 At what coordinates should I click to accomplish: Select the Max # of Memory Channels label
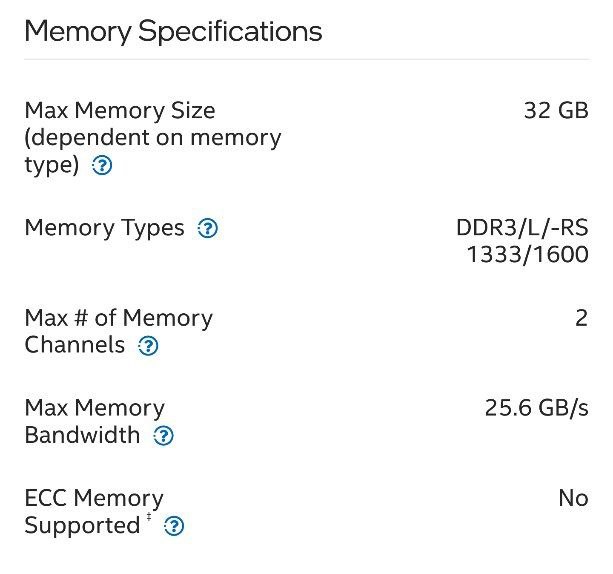[x=118, y=332]
